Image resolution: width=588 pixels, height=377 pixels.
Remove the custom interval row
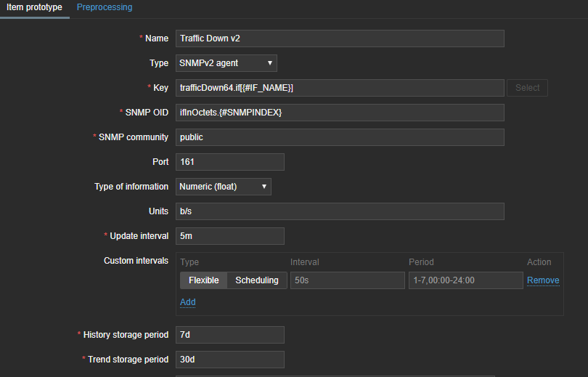(543, 280)
